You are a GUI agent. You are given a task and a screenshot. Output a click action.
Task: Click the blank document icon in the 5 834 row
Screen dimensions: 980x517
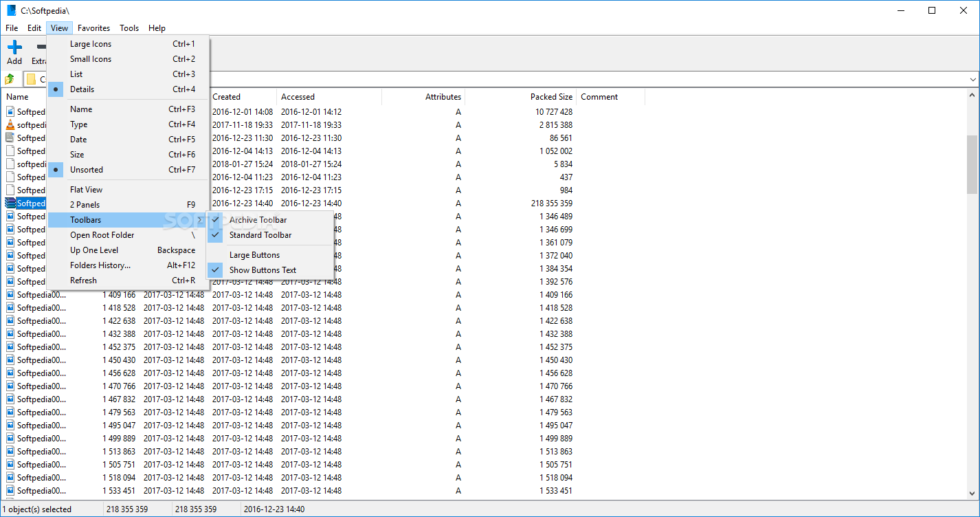(x=10, y=164)
